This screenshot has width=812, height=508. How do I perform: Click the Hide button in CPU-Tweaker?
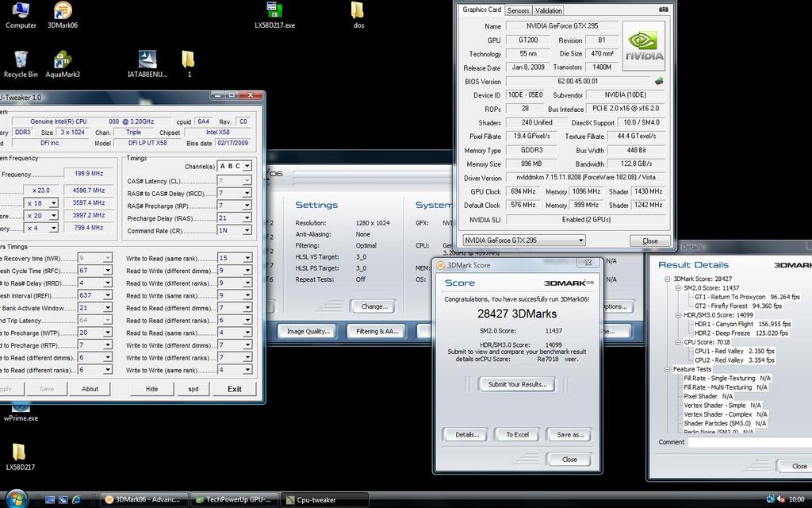[x=151, y=389]
